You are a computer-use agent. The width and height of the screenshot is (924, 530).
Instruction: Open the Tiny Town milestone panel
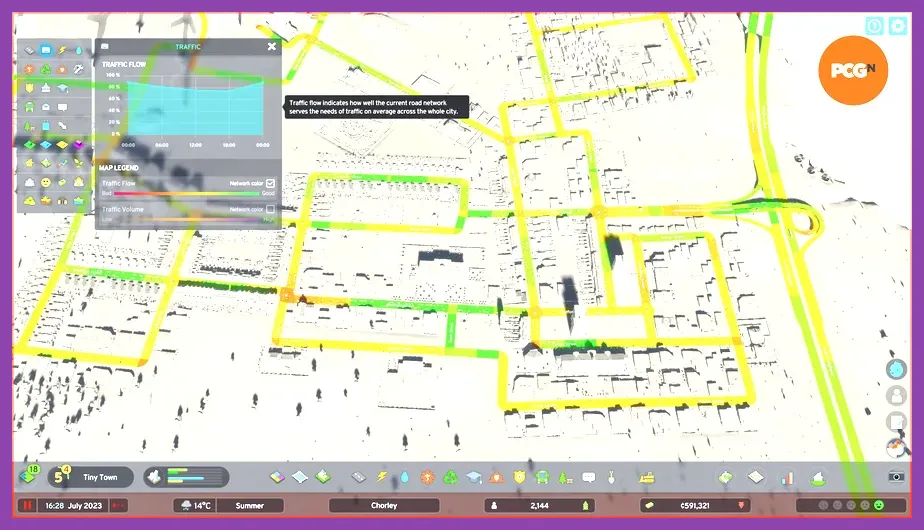pyautogui.click(x=90, y=477)
